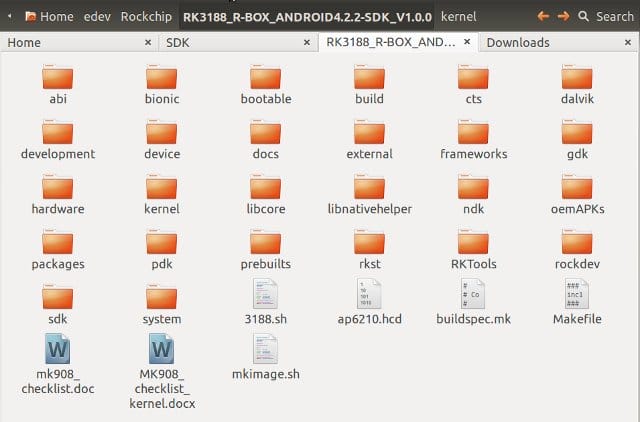Click the 'Makefile' file name label

click(577, 319)
